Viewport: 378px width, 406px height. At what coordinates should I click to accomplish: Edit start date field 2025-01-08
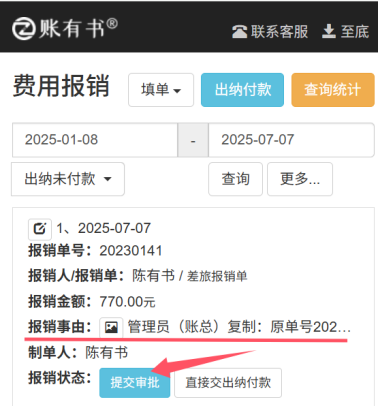95,140
